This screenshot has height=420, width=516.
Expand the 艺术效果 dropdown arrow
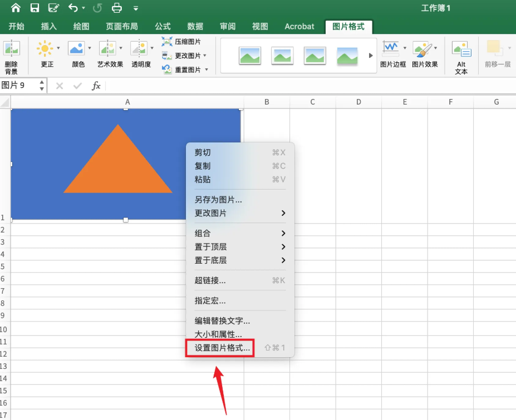click(121, 48)
